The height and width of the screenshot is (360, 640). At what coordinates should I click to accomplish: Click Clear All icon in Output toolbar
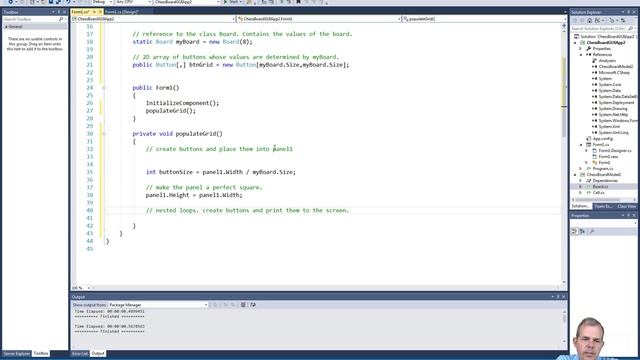(243, 305)
